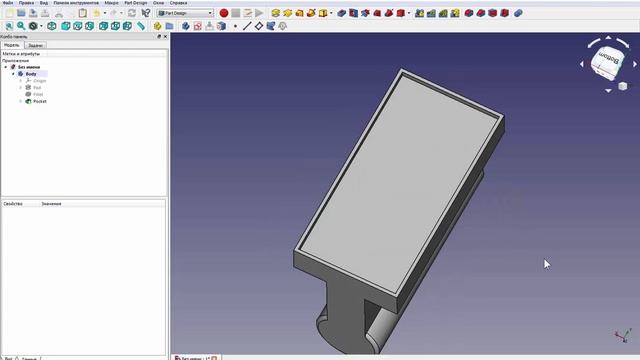Switch to bottom view cube icon
This screenshot has width=640, height=360.
[116, 26]
